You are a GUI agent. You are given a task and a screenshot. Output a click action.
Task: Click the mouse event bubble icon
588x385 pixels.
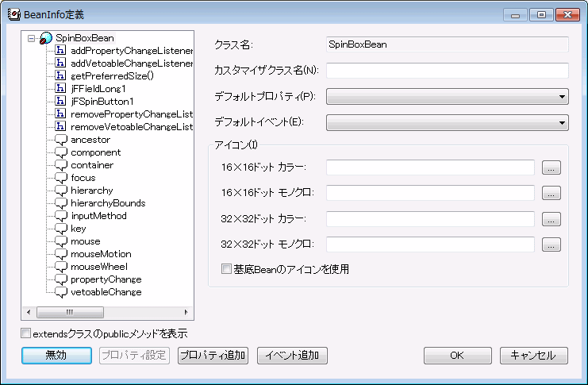coord(61,241)
